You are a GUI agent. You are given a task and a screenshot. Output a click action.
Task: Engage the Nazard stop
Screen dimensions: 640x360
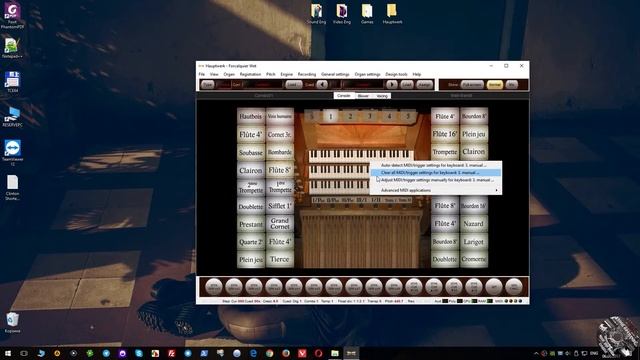click(473, 224)
